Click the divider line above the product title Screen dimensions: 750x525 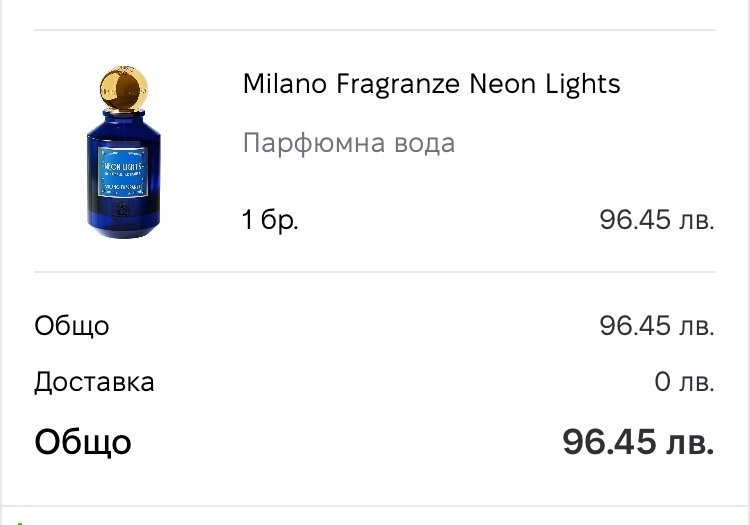374,30
